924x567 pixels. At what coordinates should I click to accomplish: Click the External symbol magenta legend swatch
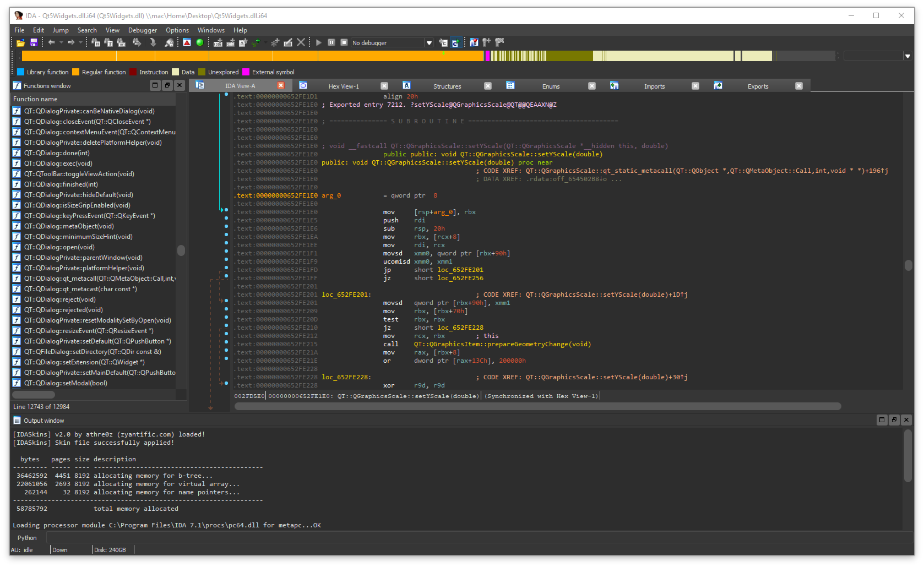(246, 72)
